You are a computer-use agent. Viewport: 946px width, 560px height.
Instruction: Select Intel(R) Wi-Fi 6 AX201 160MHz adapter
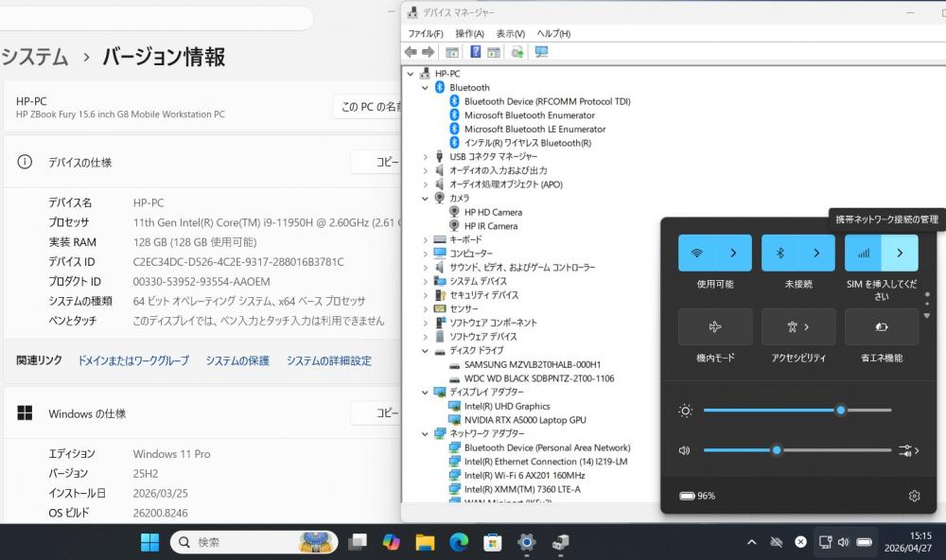click(x=524, y=476)
